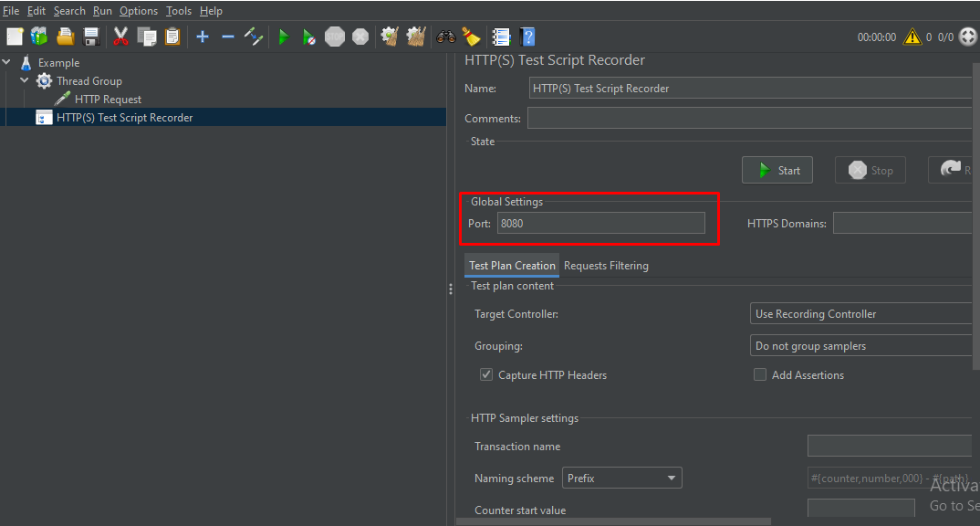Copy element using the Copy icon
This screenshot has height=526, width=980.
[x=147, y=37]
